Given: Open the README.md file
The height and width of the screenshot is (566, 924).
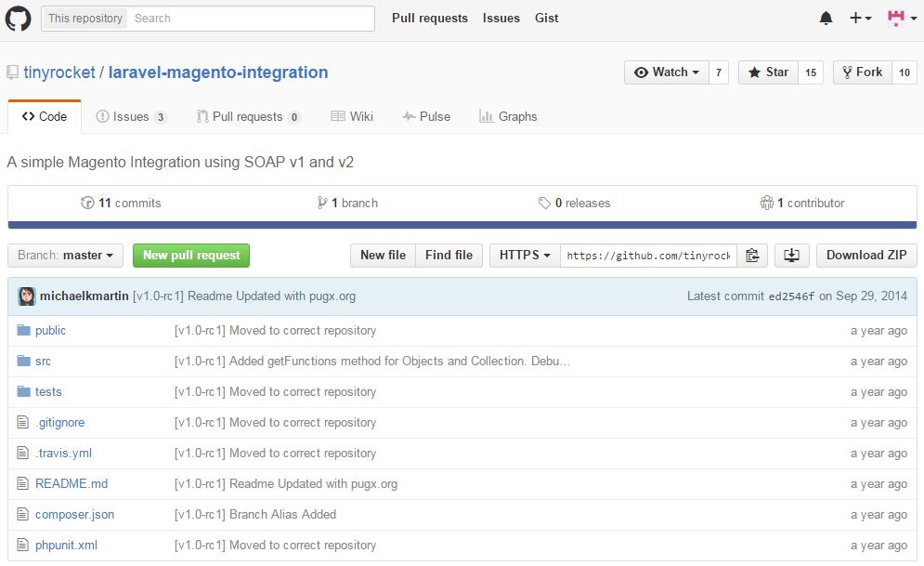Looking at the screenshot, I should coord(72,484).
